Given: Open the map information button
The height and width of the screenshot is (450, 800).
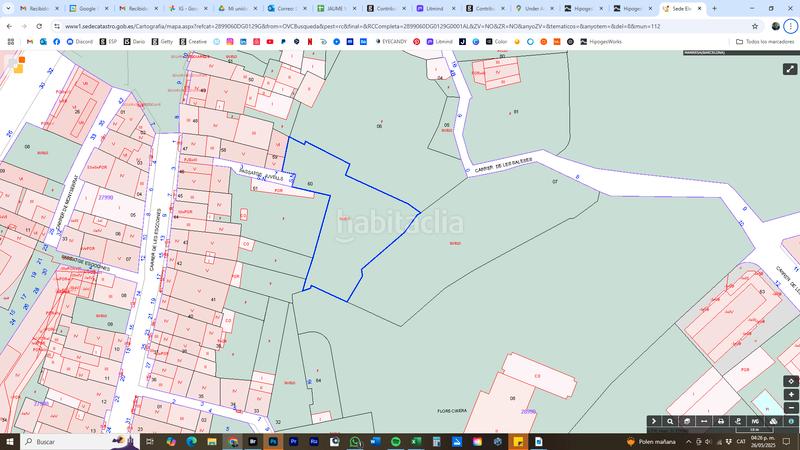Looking at the screenshot, I should (790, 422).
